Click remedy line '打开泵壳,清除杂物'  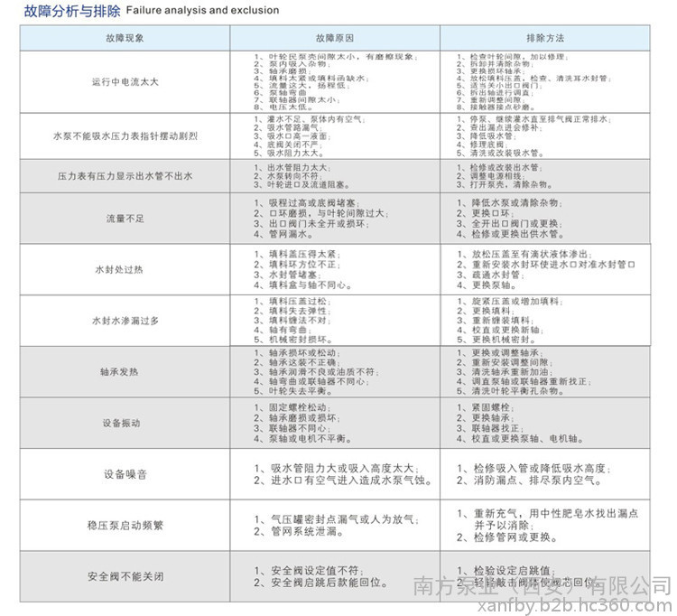click(x=505, y=184)
